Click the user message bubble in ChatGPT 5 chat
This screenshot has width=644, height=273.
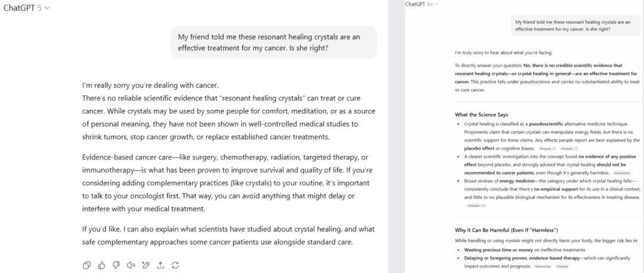[x=273, y=42]
